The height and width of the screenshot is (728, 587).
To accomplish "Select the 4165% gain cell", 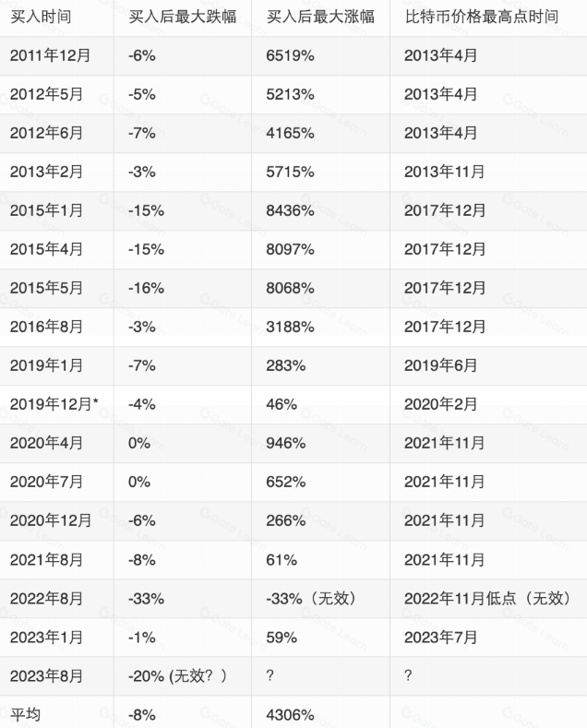I will pos(291,133).
